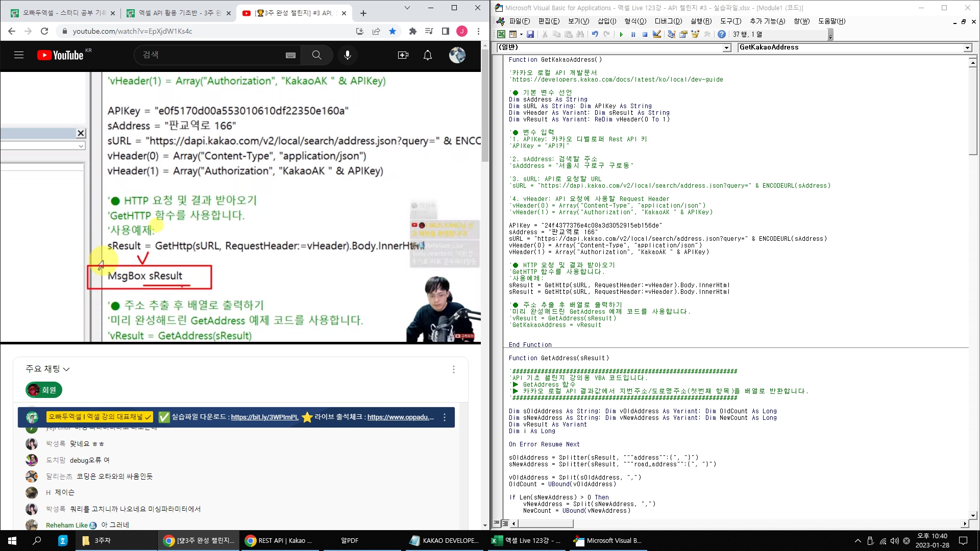Save the VBA project with the floppy icon
The image size is (980, 551).
click(530, 34)
